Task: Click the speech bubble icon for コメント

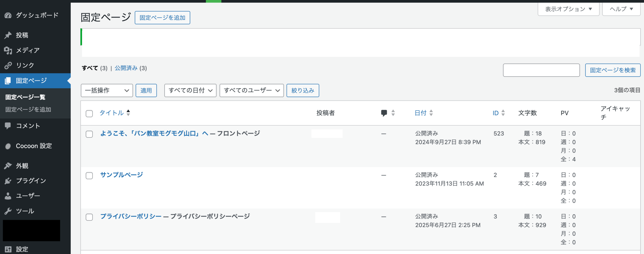Action: point(8,126)
